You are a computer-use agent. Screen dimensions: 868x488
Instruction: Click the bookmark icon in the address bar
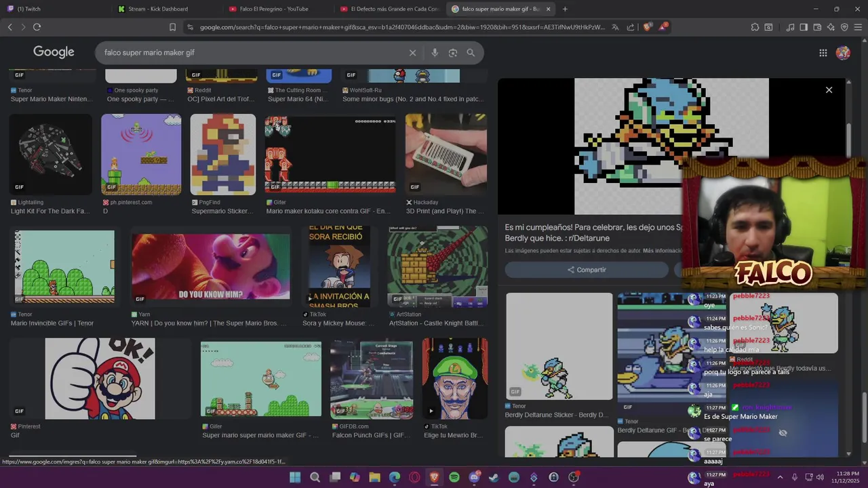click(x=172, y=27)
